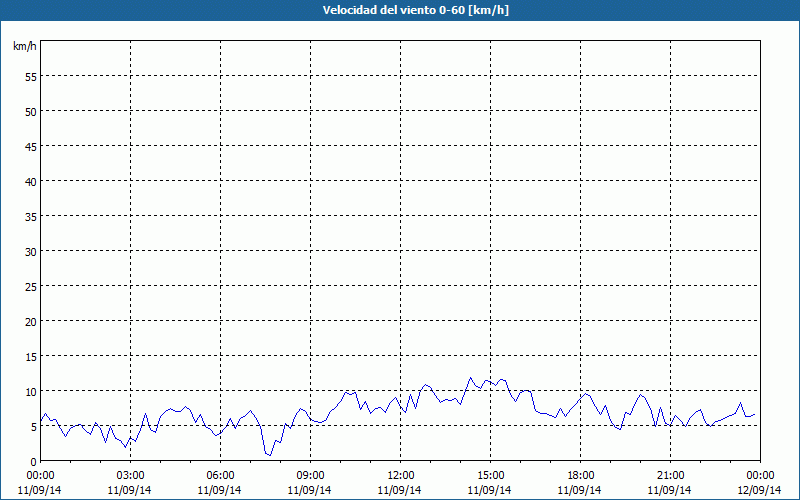The width and height of the screenshot is (800, 500).
Task: Click the 10 value on the y-axis
Action: point(31,391)
